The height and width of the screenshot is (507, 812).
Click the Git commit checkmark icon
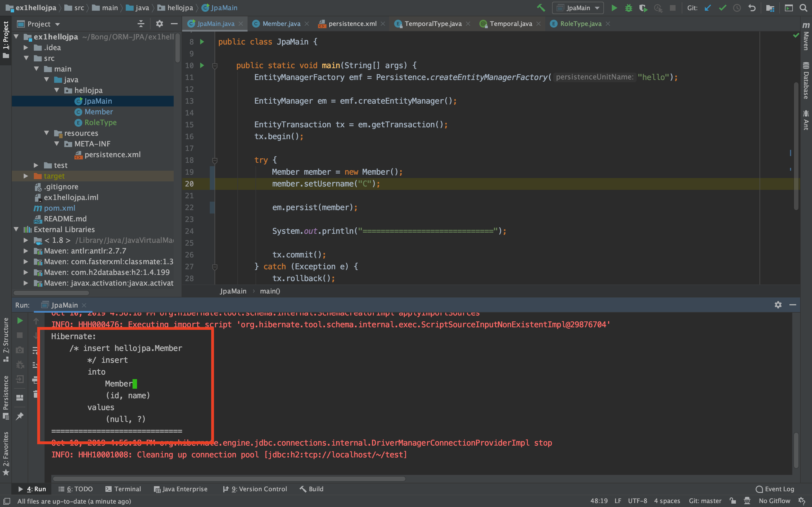point(722,8)
